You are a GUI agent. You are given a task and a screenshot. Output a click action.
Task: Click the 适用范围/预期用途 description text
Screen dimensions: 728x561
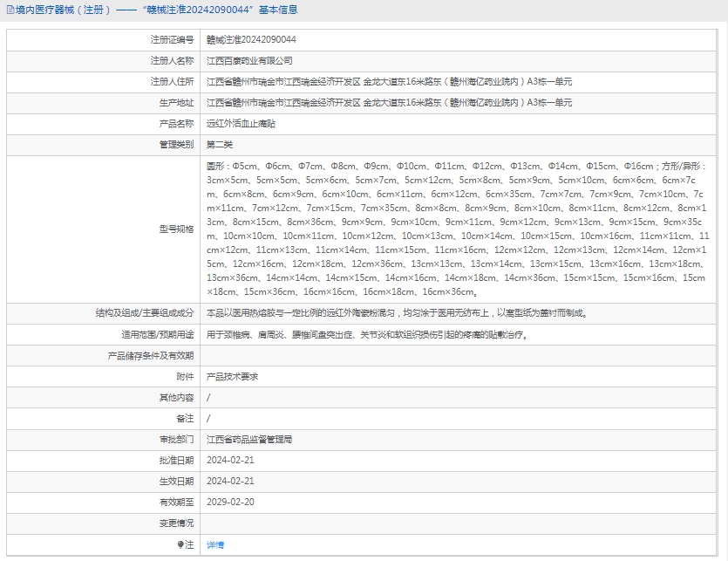click(x=366, y=334)
